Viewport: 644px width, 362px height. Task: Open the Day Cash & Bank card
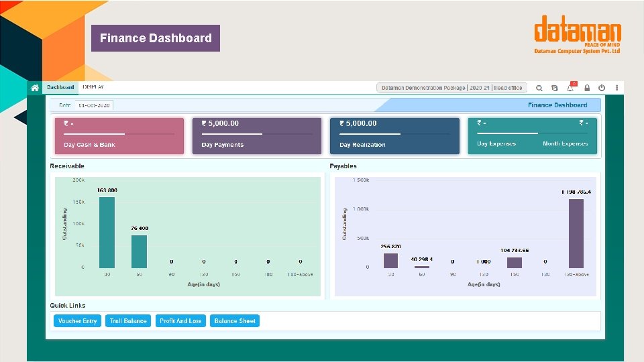(x=119, y=136)
